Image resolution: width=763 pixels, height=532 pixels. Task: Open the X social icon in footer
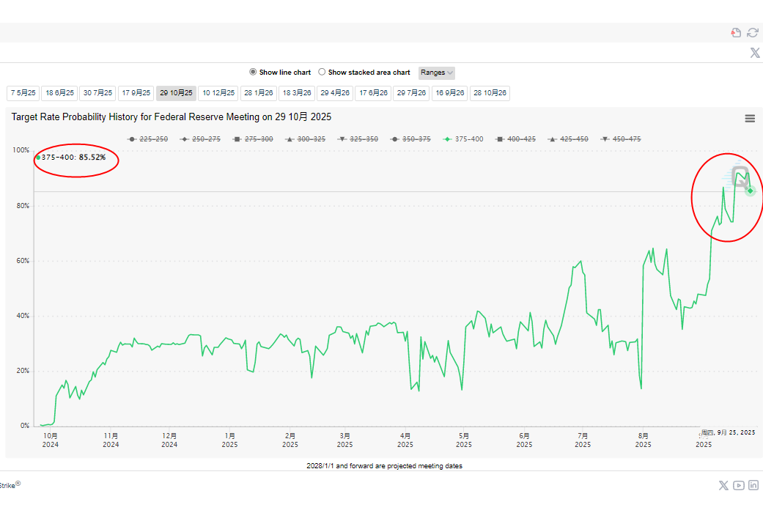723,485
